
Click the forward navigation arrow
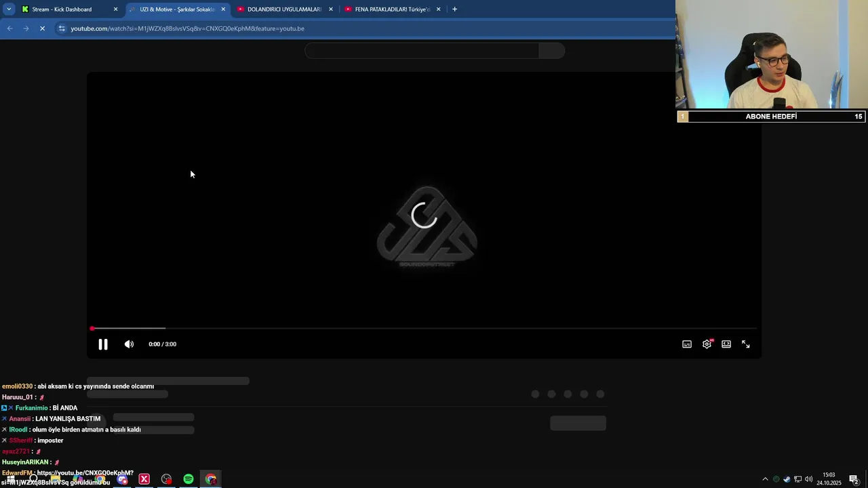(x=26, y=28)
